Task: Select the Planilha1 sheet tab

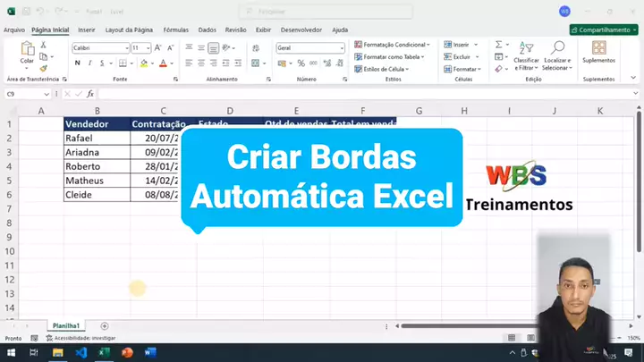Action: coord(65,326)
